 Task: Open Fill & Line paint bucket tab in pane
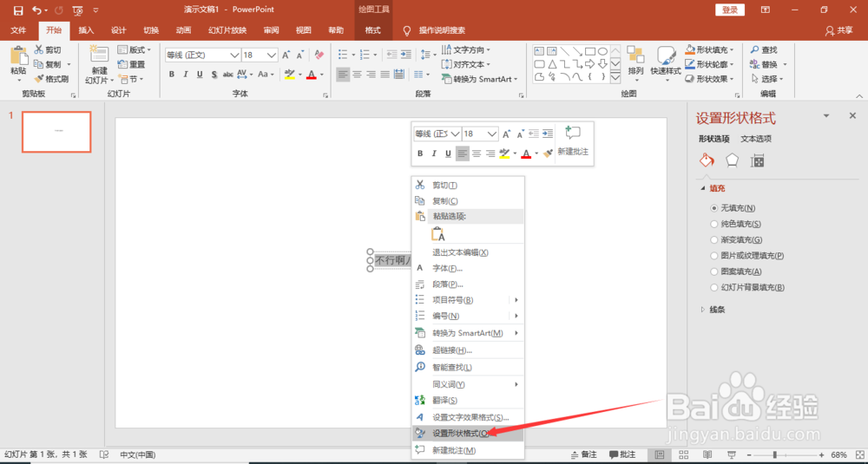pos(707,161)
